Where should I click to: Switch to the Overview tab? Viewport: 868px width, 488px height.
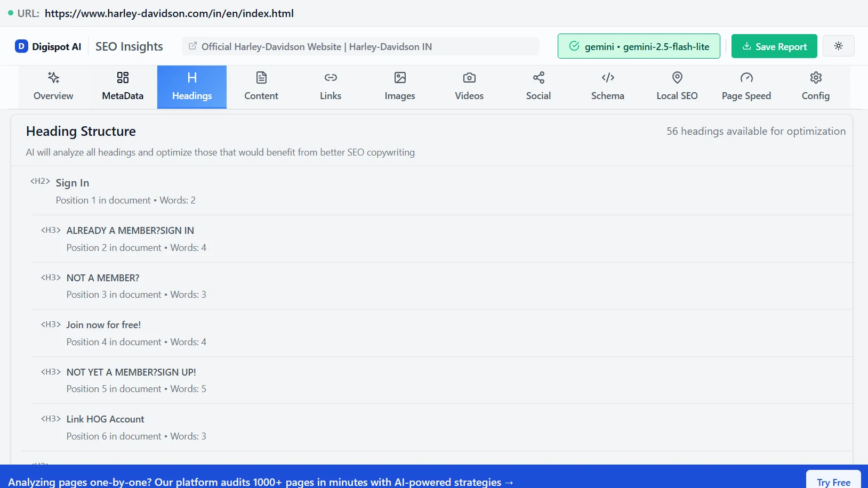[53, 87]
